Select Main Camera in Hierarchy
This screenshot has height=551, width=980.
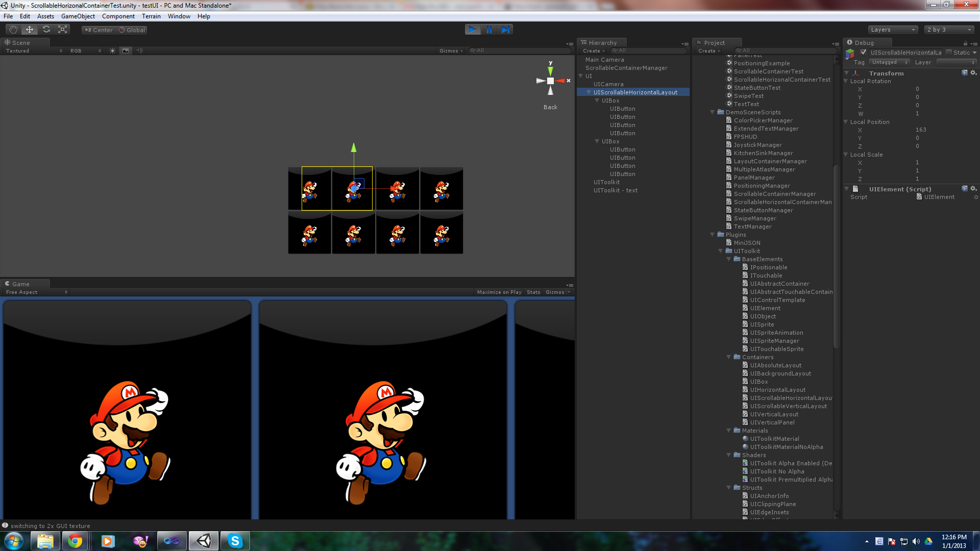(604, 60)
